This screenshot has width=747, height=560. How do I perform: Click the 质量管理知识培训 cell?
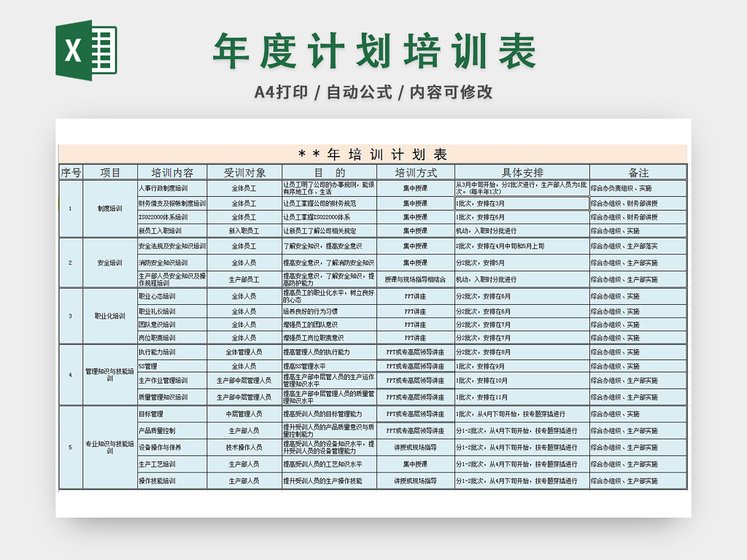(172, 397)
